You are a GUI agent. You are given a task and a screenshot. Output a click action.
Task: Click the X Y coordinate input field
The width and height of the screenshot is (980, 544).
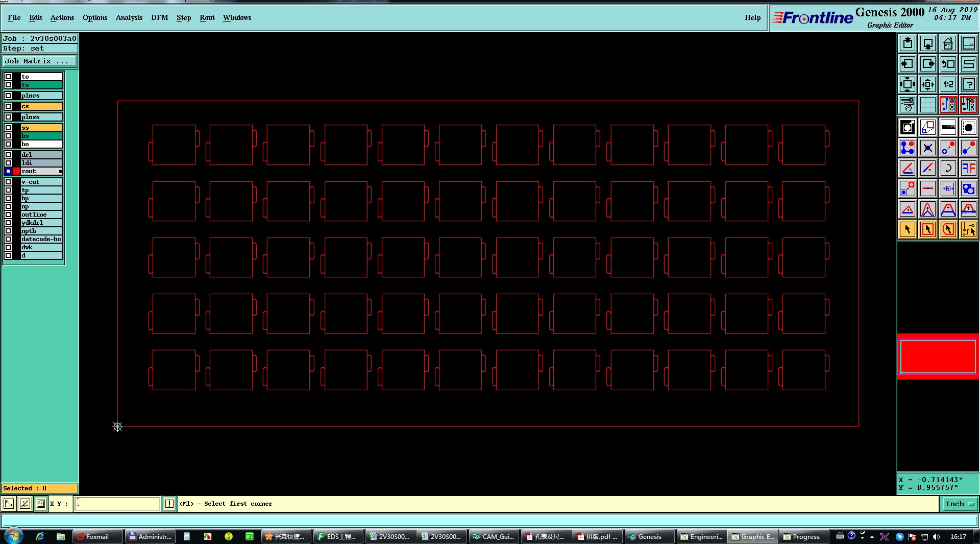(117, 504)
